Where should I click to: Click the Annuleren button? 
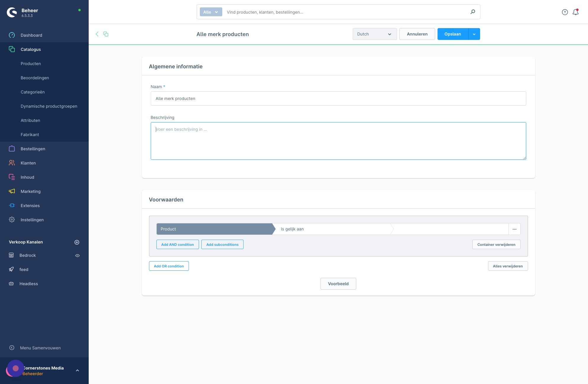click(417, 34)
